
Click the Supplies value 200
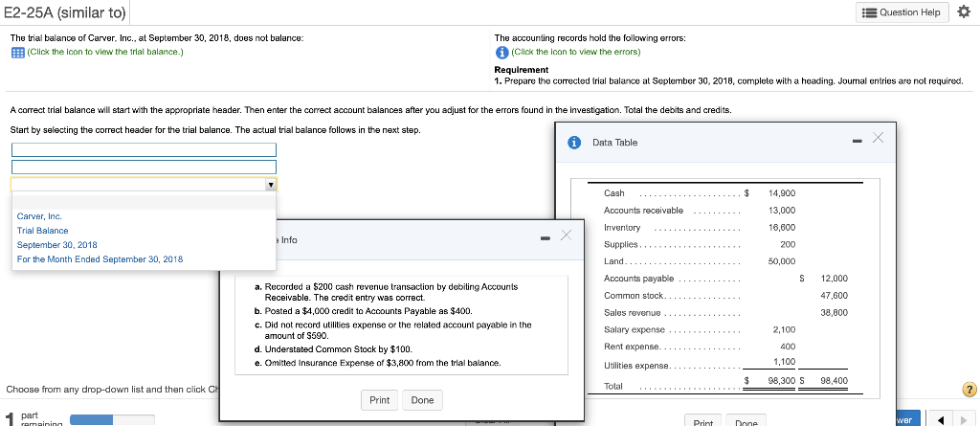(x=788, y=244)
